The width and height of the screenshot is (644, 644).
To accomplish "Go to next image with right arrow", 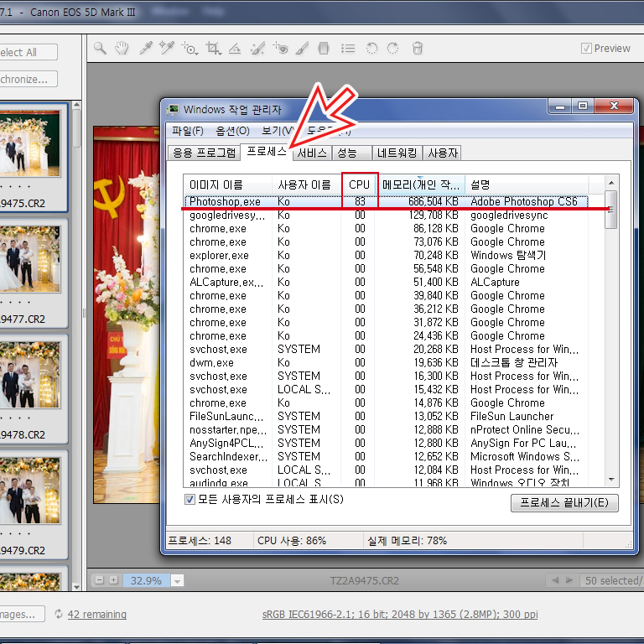I will click(569, 580).
